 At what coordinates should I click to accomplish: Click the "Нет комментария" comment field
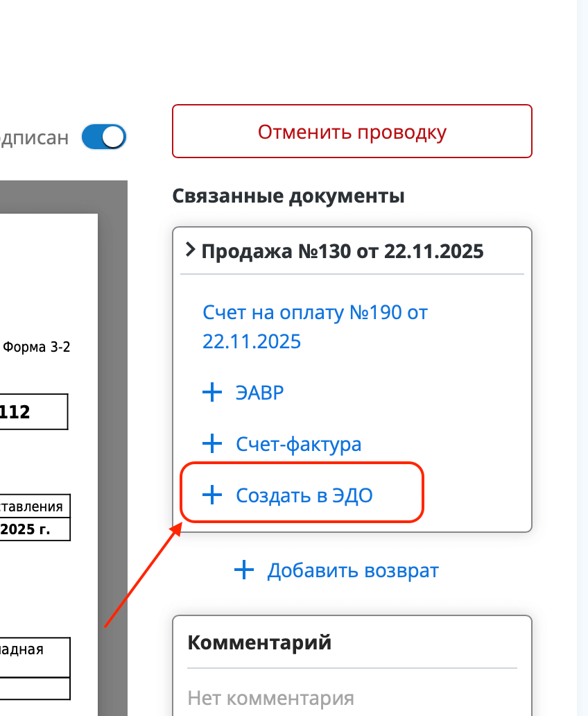coord(270,697)
